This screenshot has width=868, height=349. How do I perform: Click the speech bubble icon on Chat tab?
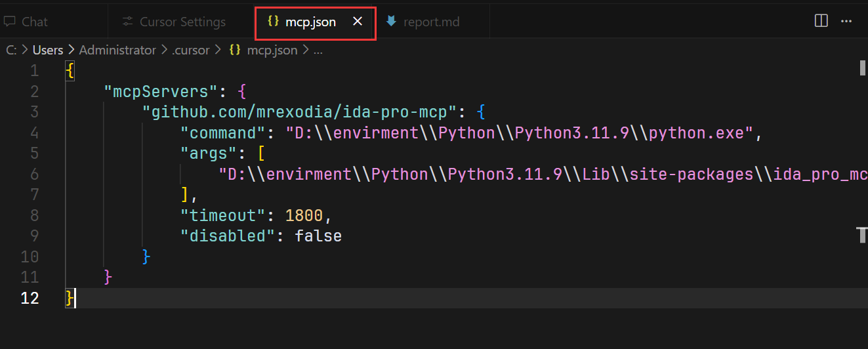(x=9, y=22)
